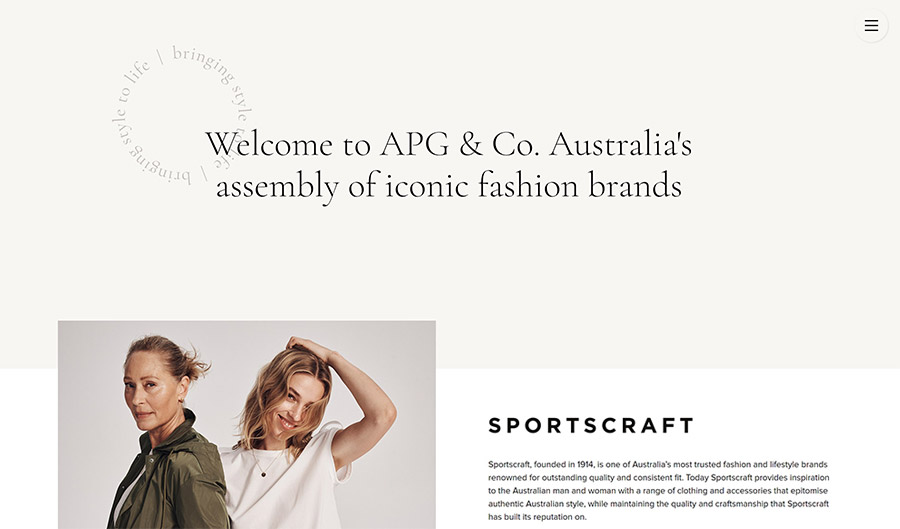Click the word 'bringing' atop the circular badge
This screenshot has width=900, height=529.
[203, 64]
